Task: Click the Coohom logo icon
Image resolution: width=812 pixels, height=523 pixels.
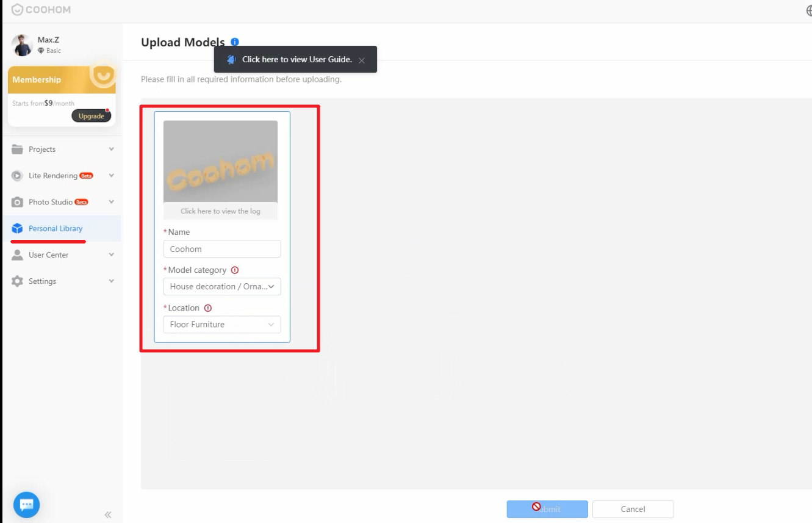Action: pyautogui.click(x=17, y=10)
